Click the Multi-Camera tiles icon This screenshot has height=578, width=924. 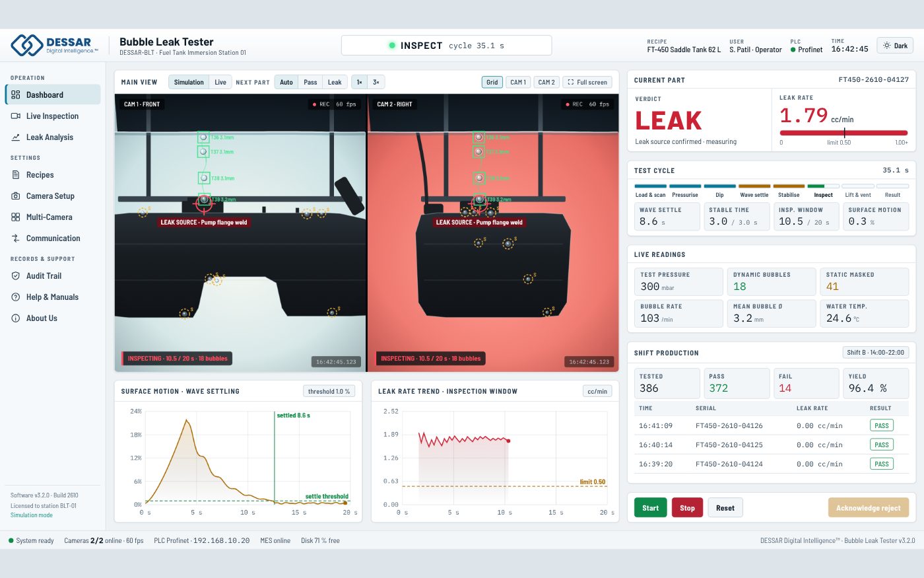click(16, 217)
